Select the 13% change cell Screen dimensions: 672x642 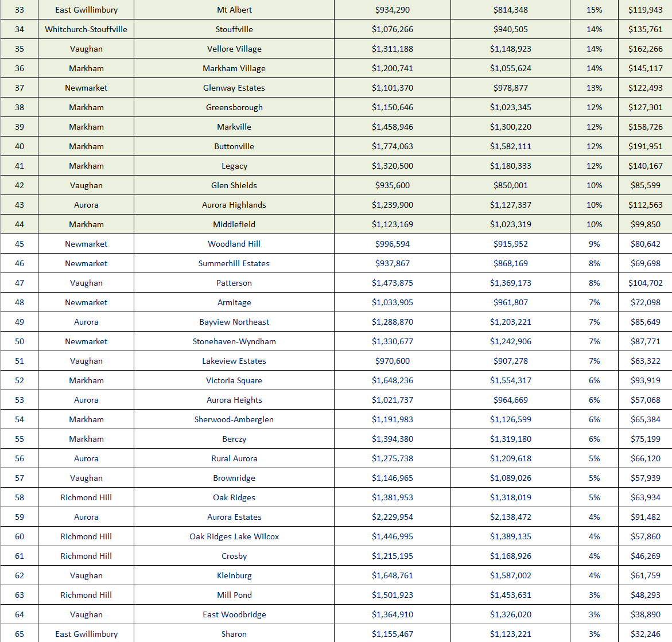click(x=594, y=88)
